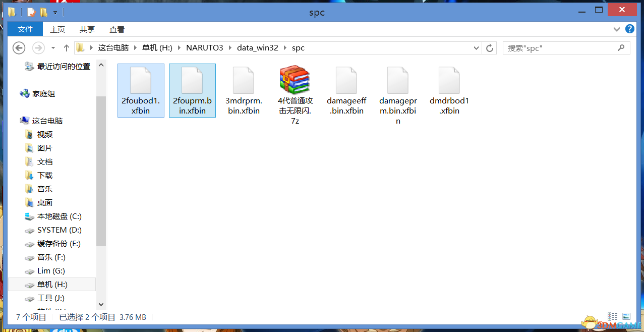This screenshot has width=644, height=332.
Task: Switch to the 查看 ribbon tab
Action: click(117, 30)
